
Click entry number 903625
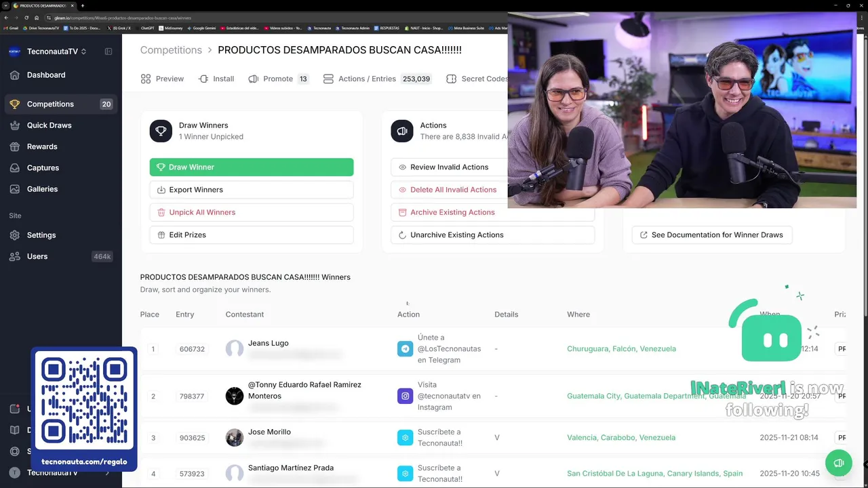pos(192,438)
